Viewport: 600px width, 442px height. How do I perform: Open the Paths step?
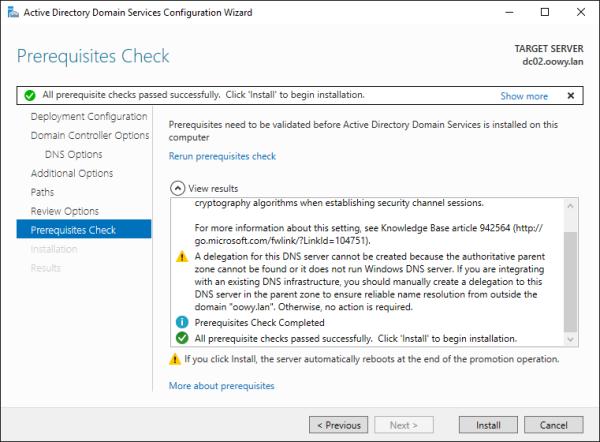click(43, 192)
